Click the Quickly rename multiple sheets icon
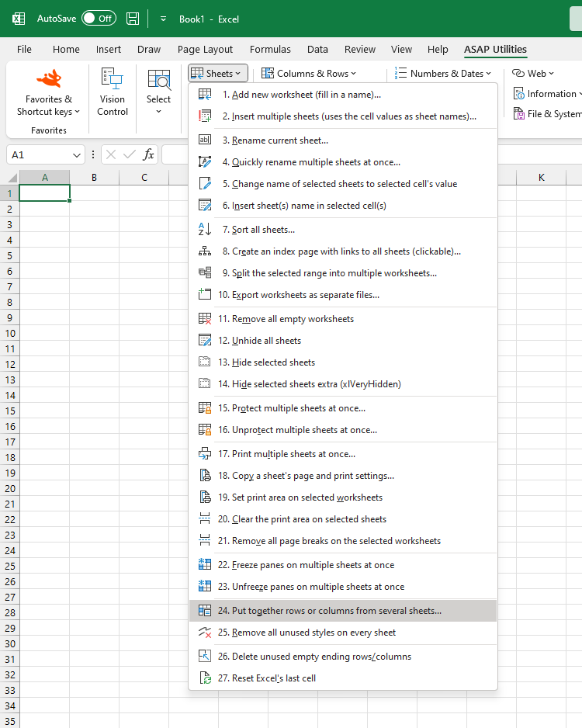Viewport: 582px width, 728px height. (205, 161)
